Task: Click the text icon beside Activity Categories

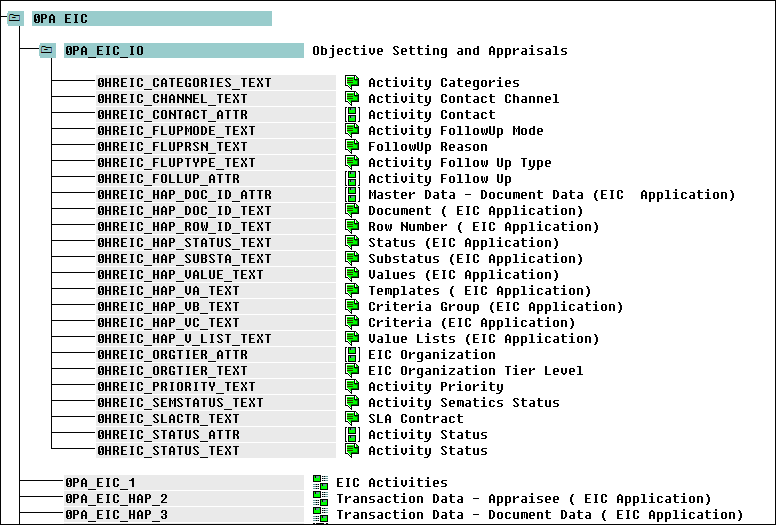Action: click(x=352, y=83)
